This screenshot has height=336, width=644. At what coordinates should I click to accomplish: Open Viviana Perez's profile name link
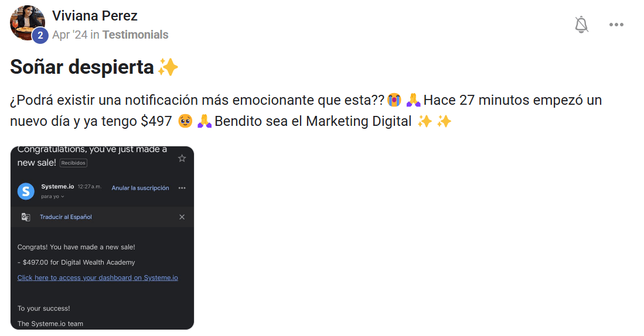pos(95,16)
